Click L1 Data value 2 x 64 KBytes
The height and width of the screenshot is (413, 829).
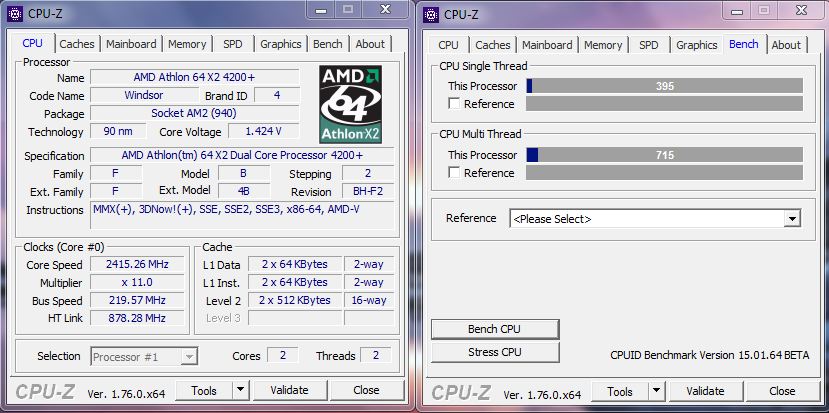tap(294, 264)
